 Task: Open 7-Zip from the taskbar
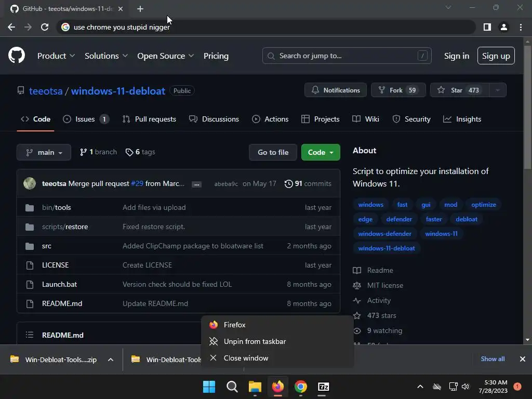pos(323,387)
